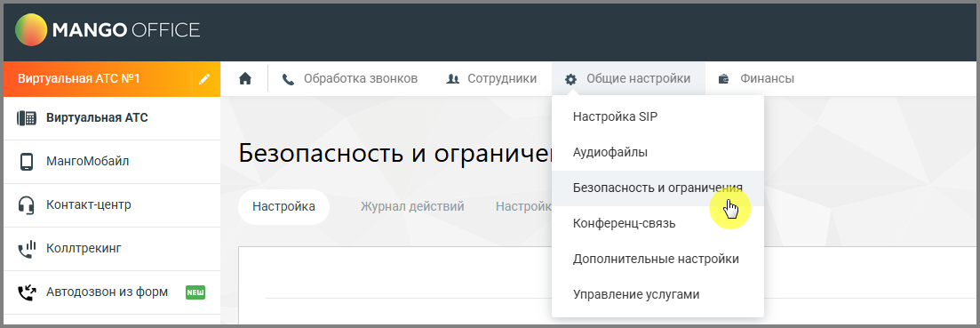Click the callback icon for Автодозвон из форм
Screen dimensions: 980x328
click(27, 292)
